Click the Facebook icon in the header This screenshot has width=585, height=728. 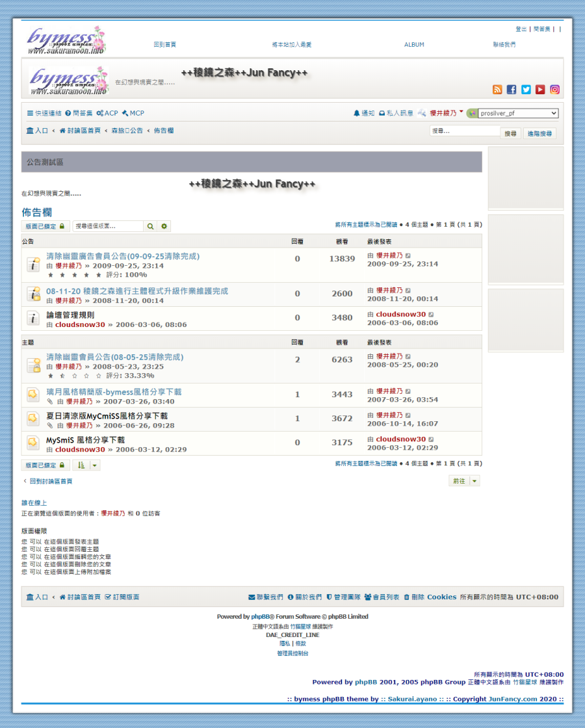pos(512,90)
